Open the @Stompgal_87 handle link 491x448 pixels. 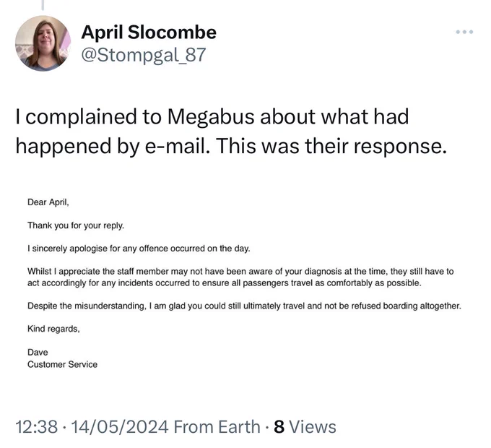(x=144, y=55)
